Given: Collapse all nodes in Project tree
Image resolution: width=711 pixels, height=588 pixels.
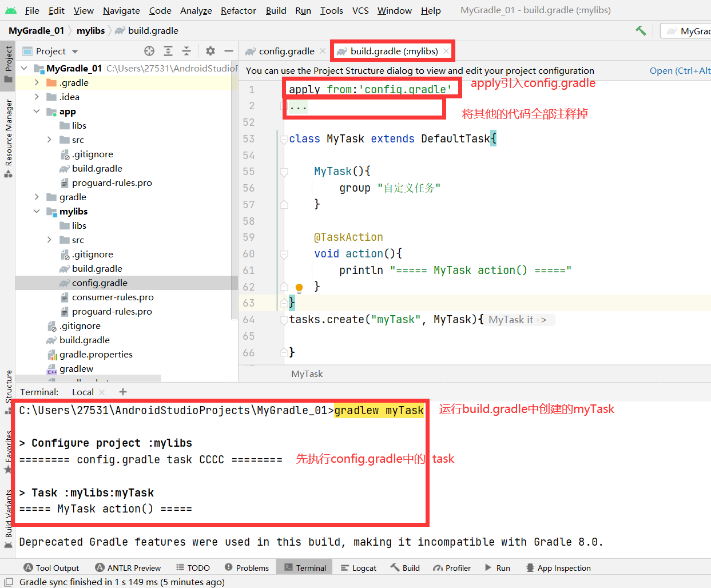Looking at the screenshot, I should [186, 51].
